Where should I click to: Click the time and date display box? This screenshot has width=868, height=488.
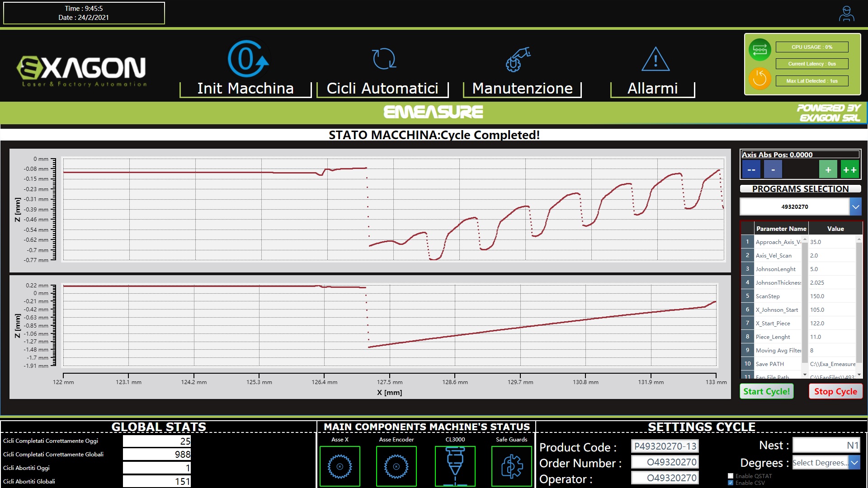pos(84,13)
